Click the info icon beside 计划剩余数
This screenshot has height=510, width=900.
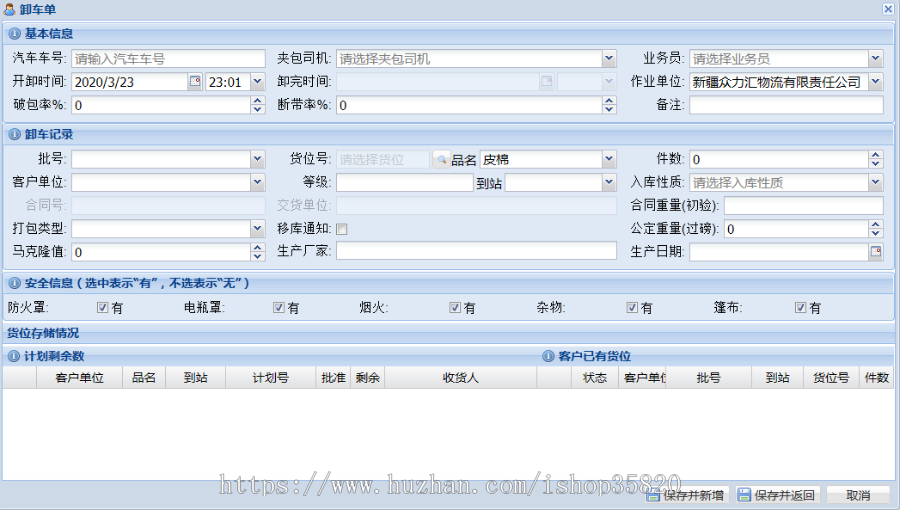tap(14, 357)
